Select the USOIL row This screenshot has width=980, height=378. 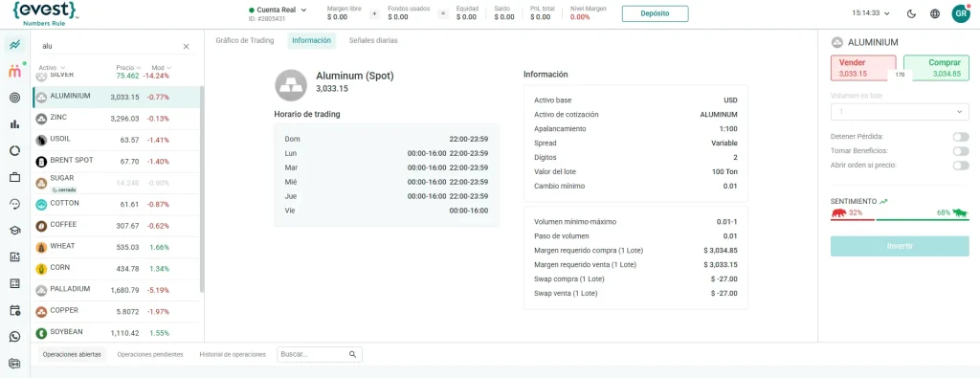[x=116, y=140]
